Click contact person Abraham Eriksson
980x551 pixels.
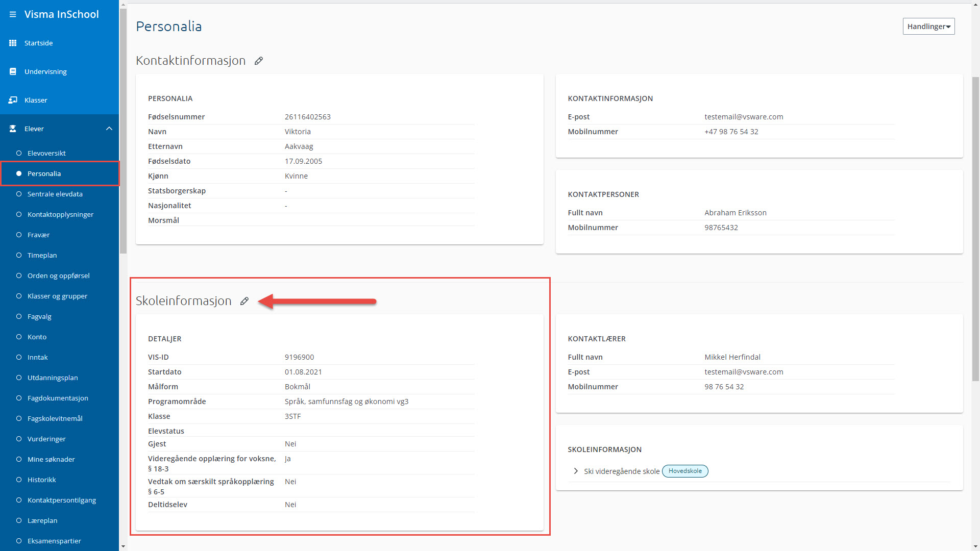pos(736,213)
